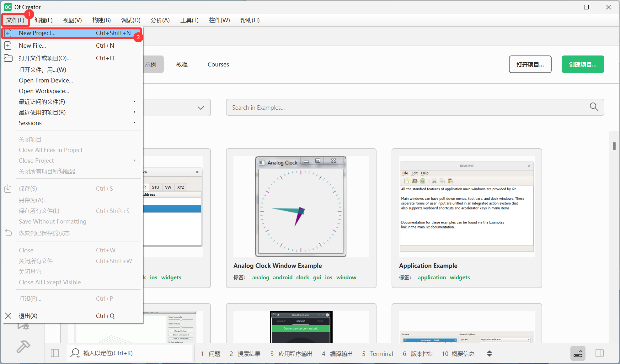This screenshot has height=364, width=620.
Task: Click the 'clock' tag link
Action: click(x=302, y=277)
